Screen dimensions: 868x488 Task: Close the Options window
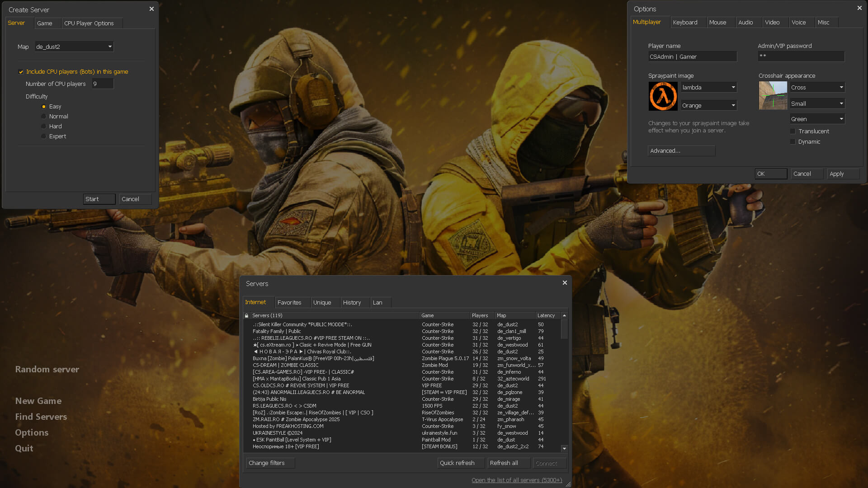859,8
